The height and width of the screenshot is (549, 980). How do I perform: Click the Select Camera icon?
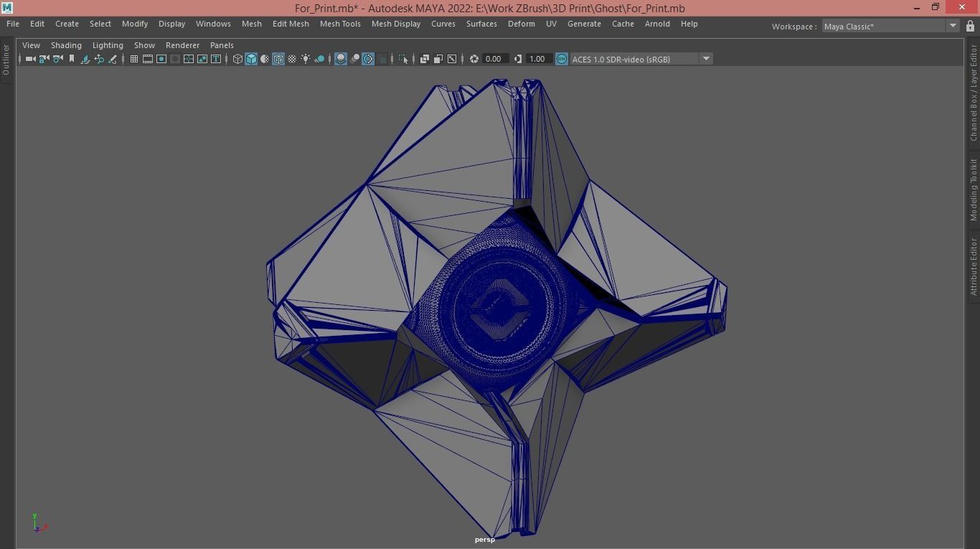[x=30, y=59]
